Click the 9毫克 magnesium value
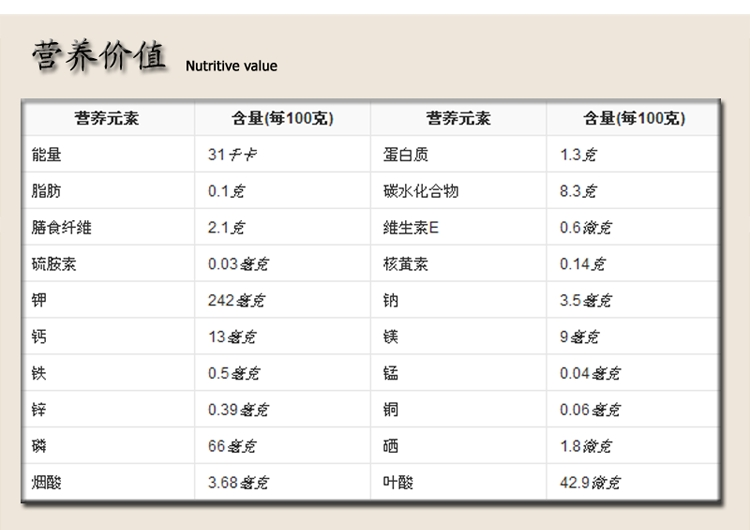Image resolution: width=750 pixels, height=530 pixels. tap(579, 337)
